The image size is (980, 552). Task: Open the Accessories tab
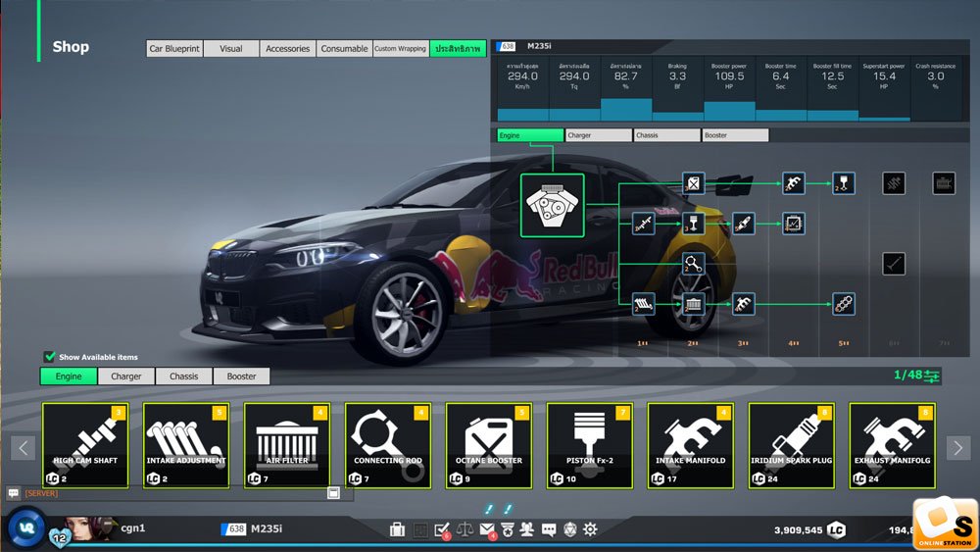(287, 48)
